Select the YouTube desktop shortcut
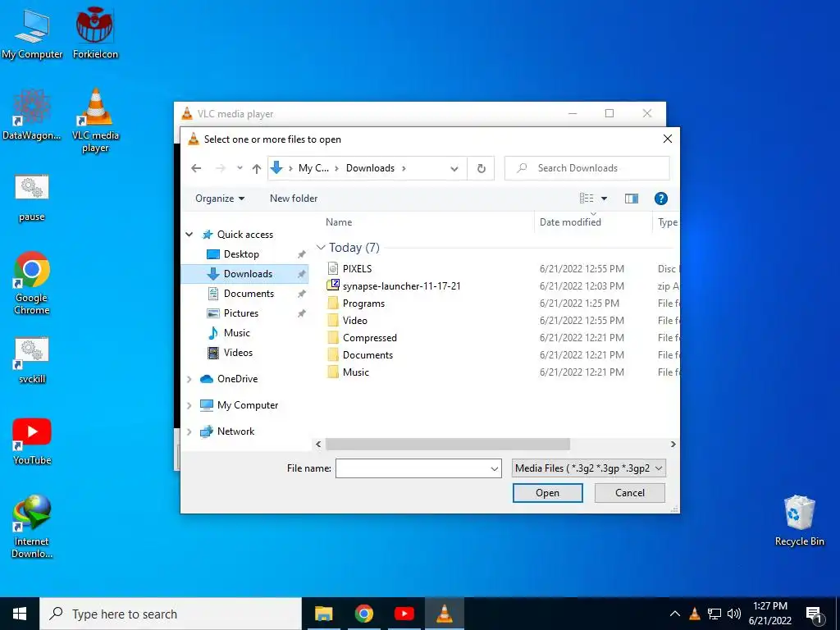This screenshot has width=840, height=630. coord(32,441)
